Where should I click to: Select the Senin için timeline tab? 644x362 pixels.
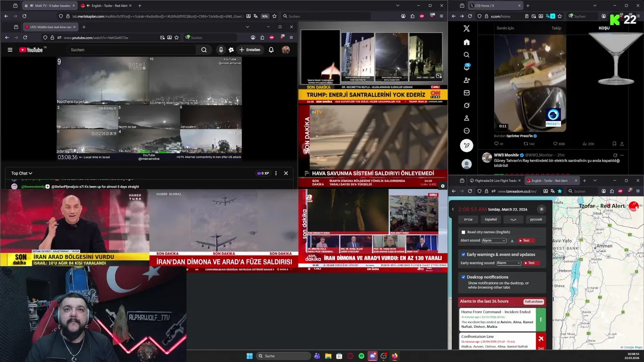point(505,28)
